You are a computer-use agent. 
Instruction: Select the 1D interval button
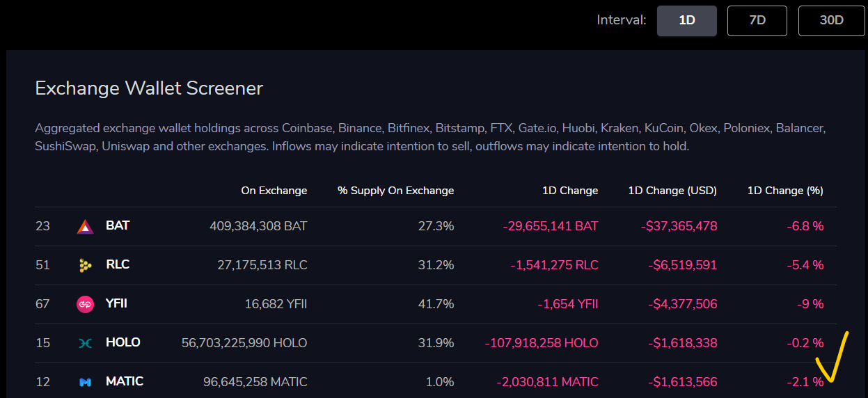687,20
